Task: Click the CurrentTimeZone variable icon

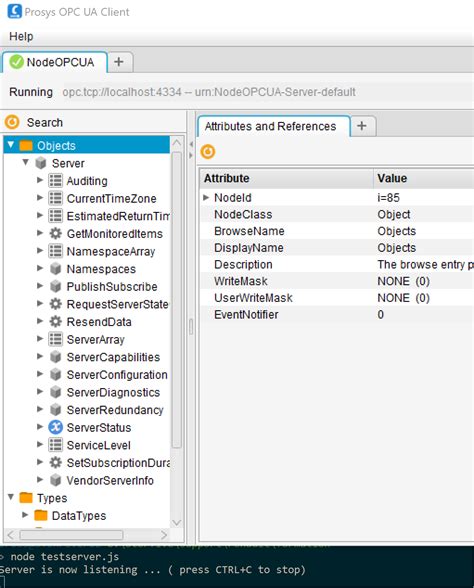Action: pyautogui.click(x=56, y=198)
